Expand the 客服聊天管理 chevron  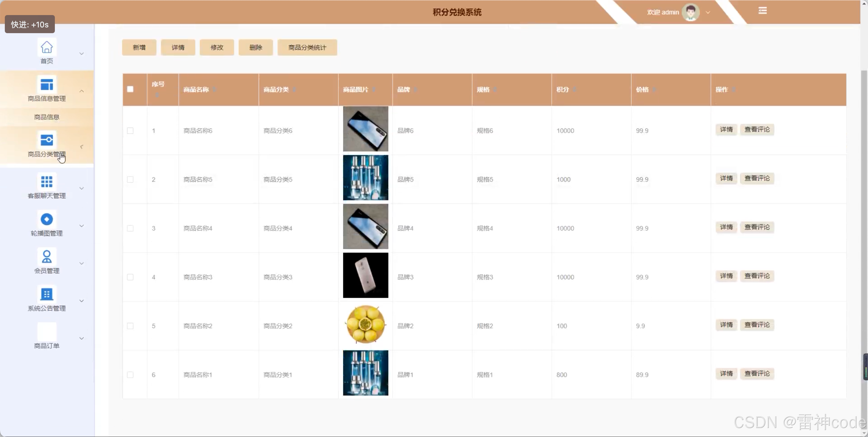point(82,188)
